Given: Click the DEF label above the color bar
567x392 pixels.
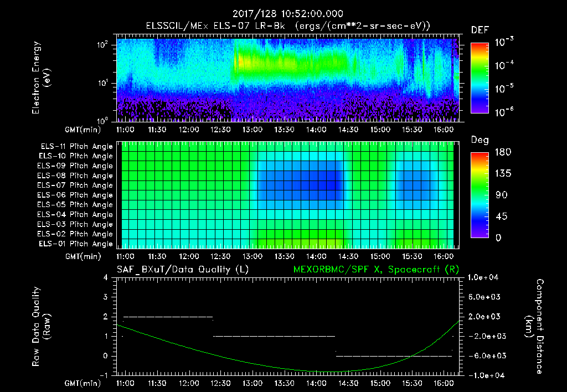Looking at the screenshot, I should tap(480, 30).
